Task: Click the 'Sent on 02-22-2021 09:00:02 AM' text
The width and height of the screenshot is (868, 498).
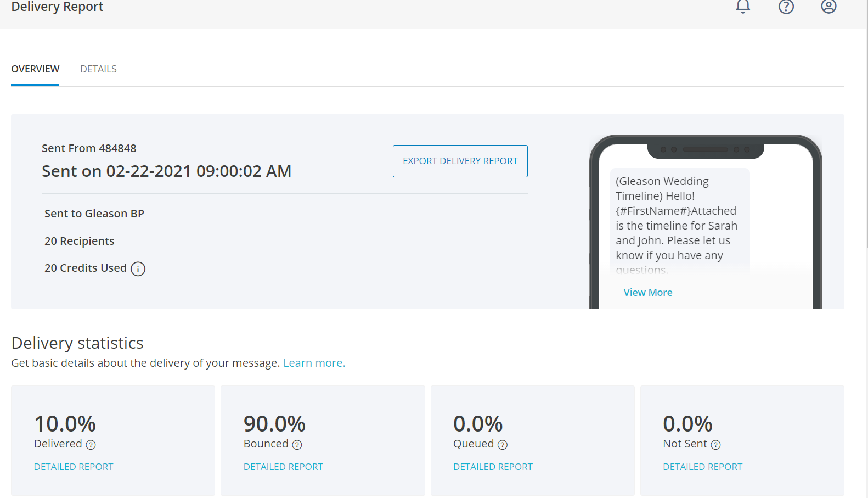Action: pyautogui.click(x=166, y=171)
